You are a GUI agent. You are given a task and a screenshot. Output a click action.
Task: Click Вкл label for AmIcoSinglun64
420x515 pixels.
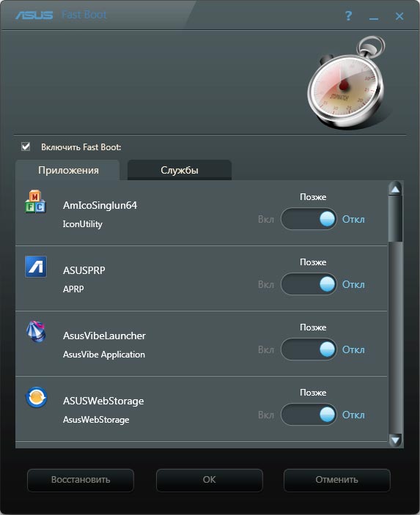click(266, 219)
